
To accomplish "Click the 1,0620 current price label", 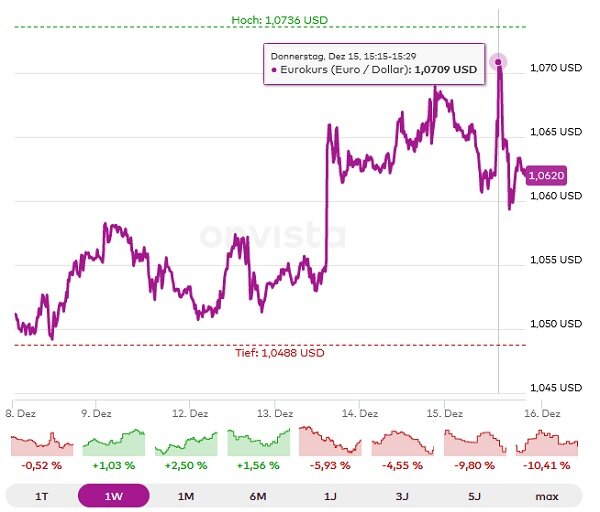I will click(547, 176).
